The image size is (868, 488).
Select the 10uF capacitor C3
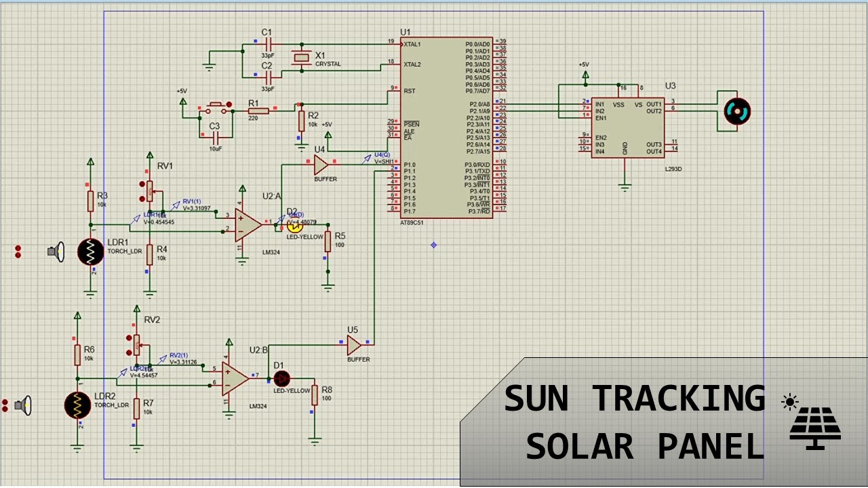click(x=216, y=136)
